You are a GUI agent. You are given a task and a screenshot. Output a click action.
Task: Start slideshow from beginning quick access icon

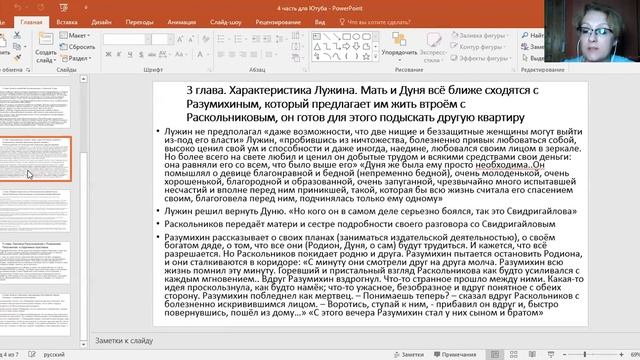click(x=63, y=8)
